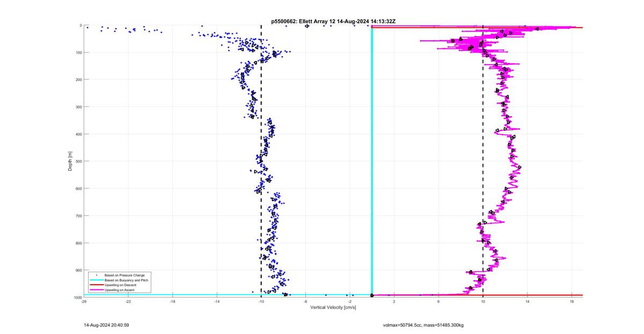Click x-axis tick label '14'

(528, 302)
